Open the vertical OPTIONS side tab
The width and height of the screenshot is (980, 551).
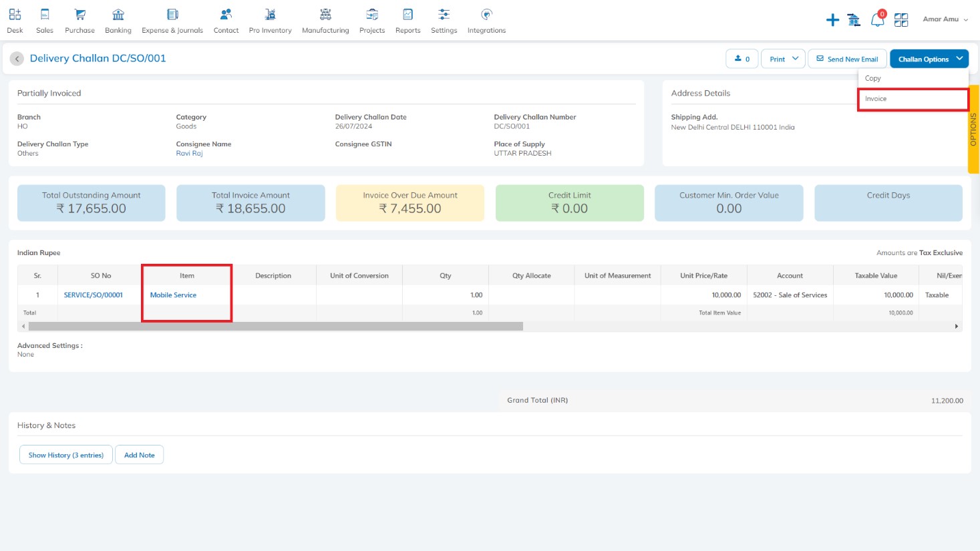click(973, 129)
